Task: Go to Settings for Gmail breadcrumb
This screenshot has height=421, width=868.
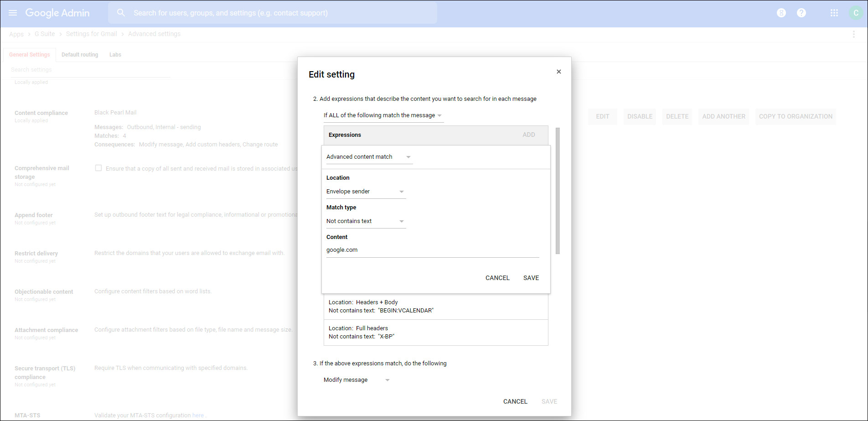Action: (92, 34)
